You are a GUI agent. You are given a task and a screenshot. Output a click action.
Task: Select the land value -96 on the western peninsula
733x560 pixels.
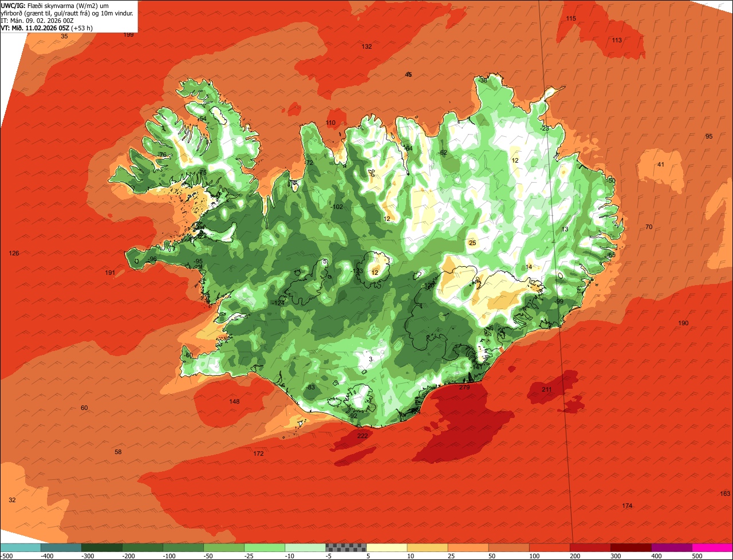coord(152,259)
